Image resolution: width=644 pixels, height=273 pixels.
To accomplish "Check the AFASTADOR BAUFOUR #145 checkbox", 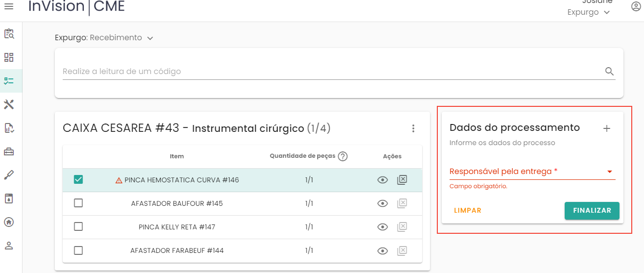I will [x=78, y=203].
